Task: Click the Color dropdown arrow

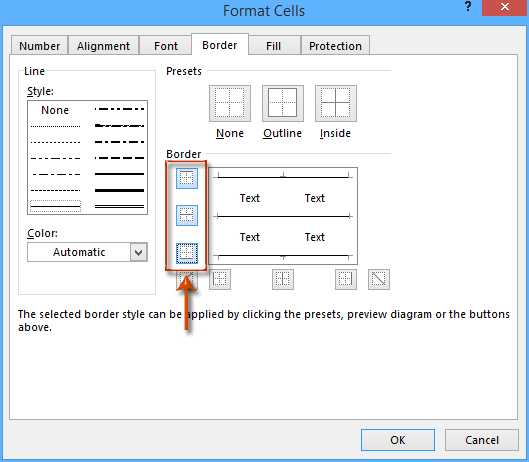Action: 139,252
